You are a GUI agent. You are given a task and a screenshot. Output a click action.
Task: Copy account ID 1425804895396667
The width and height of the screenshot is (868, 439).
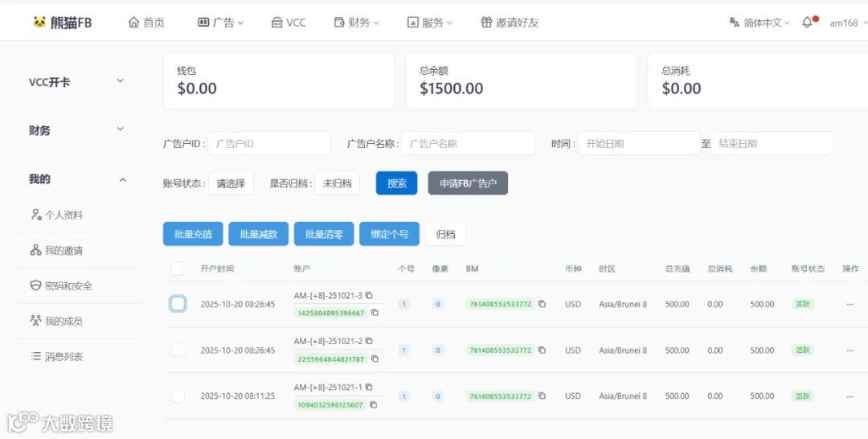[x=375, y=313]
